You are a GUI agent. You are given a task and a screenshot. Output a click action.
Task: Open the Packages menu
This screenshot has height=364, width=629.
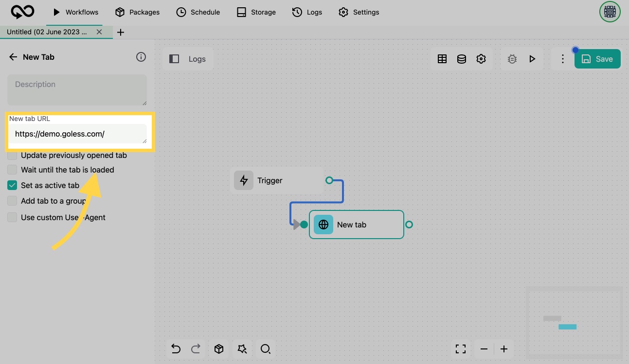[x=137, y=12]
